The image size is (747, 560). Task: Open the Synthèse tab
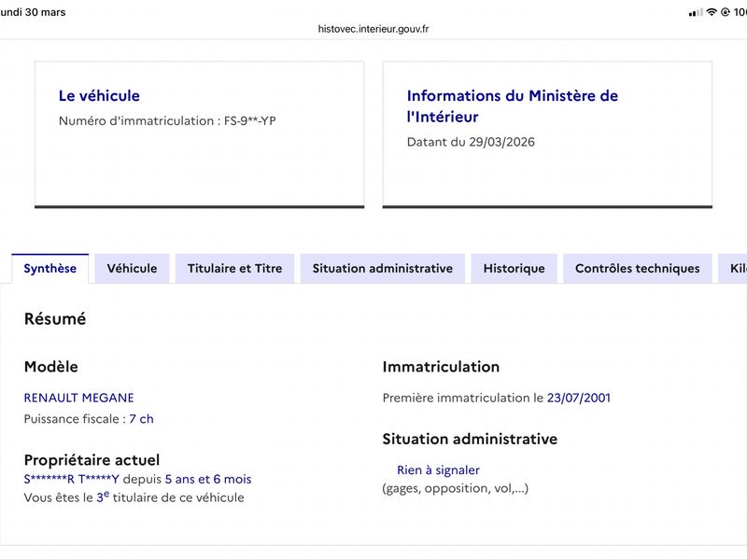[50, 269]
